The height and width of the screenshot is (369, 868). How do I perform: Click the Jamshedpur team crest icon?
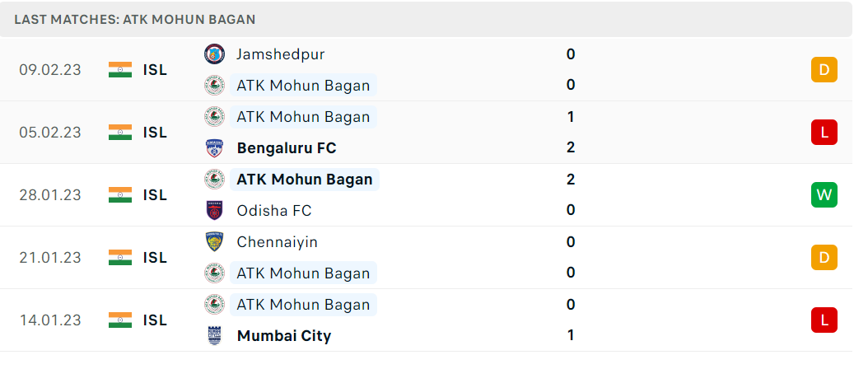(214, 54)
